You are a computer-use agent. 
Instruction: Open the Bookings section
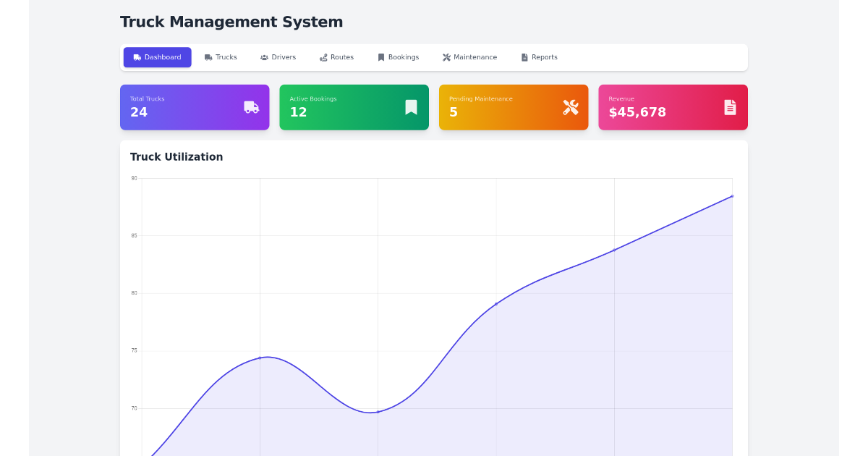(x=399, y=56)
